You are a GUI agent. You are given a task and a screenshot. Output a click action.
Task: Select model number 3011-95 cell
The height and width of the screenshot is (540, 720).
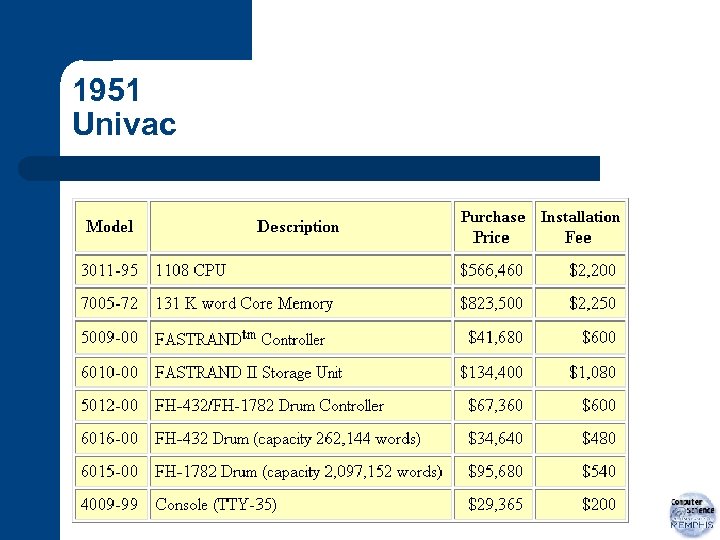tap(110, 270)
